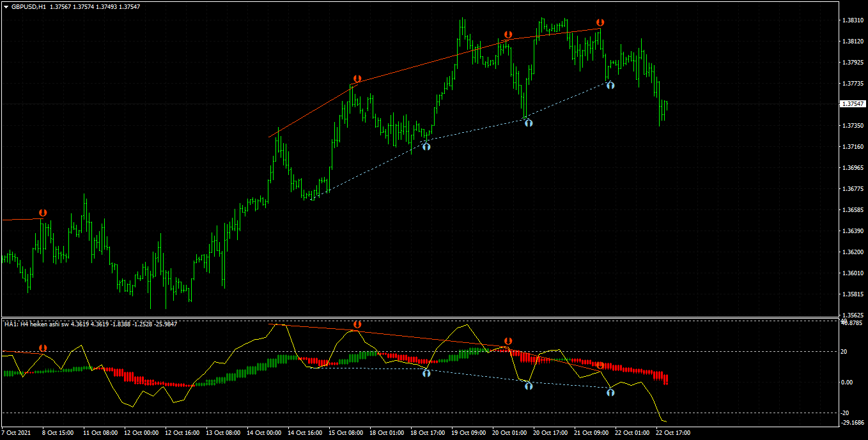Screen dimensions: 868x440
Task: Click indicator scale value 20
Action: pyautogui.click(x=845, y=352)
